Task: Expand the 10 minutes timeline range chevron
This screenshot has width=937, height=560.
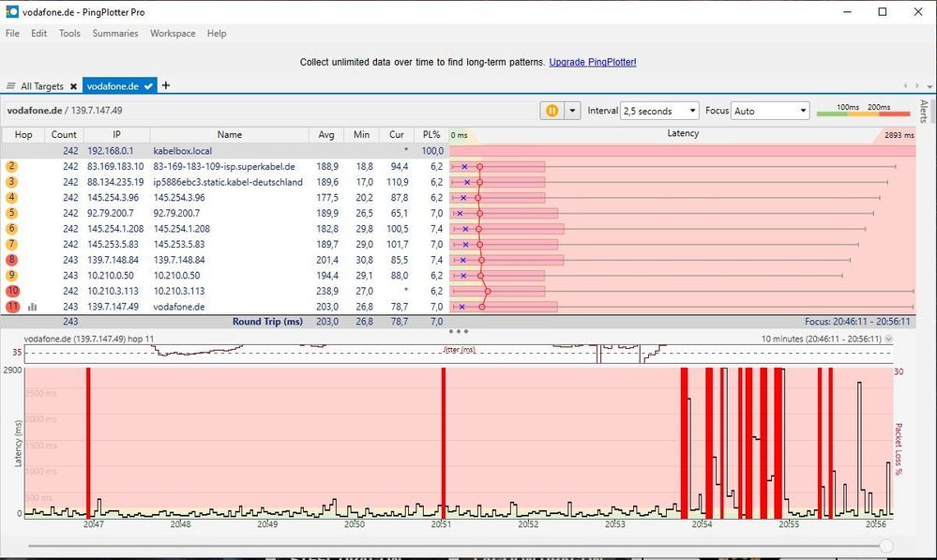Action: pyautogui.click(x=888, y=339)
